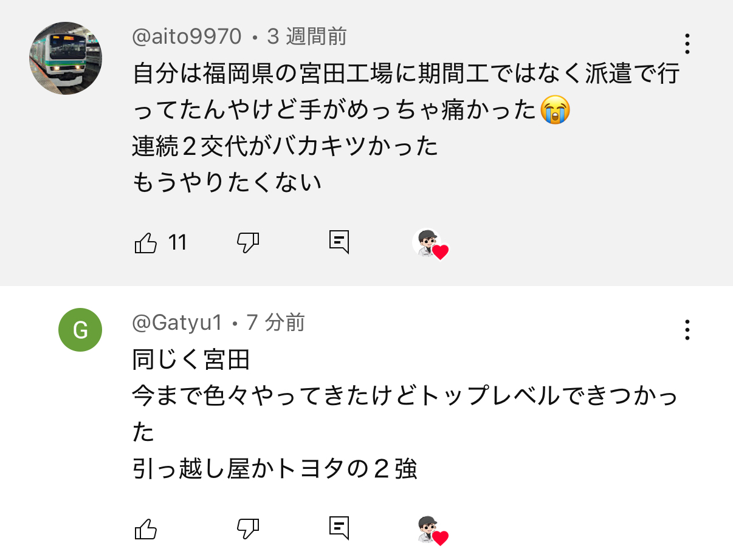Open reply icon under @aito9970's comment
The image size is (733, 560).
click(339, 242)
